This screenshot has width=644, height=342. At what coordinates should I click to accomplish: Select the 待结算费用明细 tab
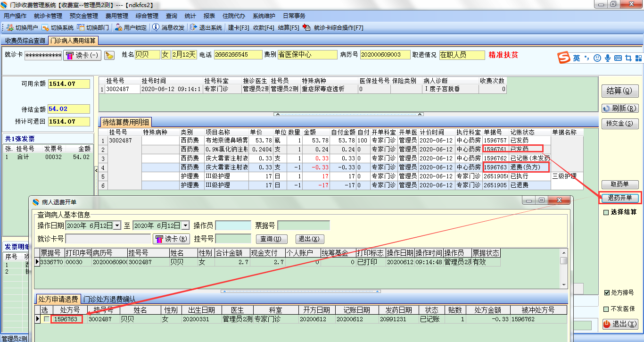pos(125,123)
